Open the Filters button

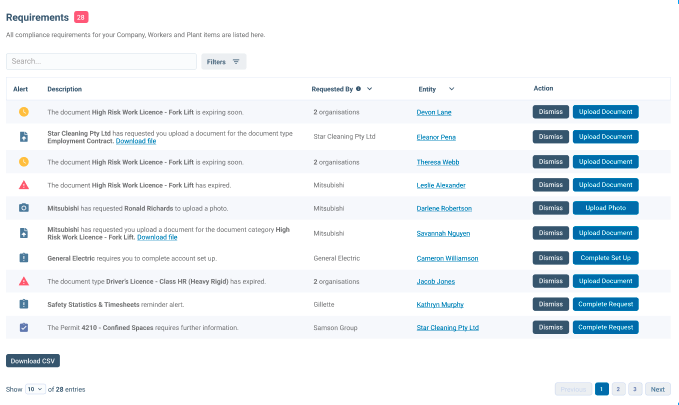pos(223,62)
